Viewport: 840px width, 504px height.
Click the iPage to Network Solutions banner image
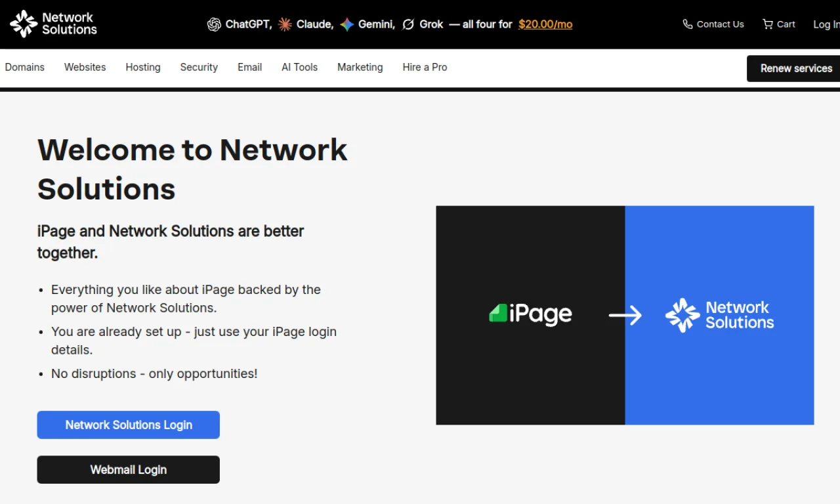click(x=625, y=315)
